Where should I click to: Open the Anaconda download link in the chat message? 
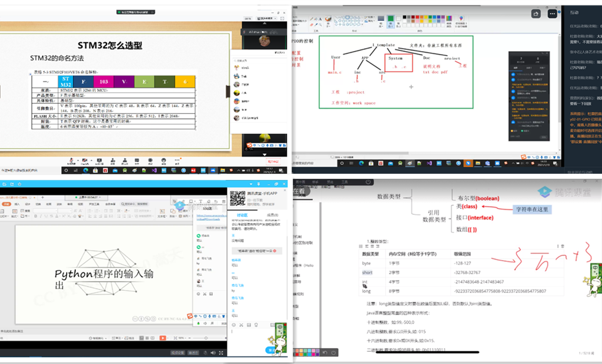(212, 216)
